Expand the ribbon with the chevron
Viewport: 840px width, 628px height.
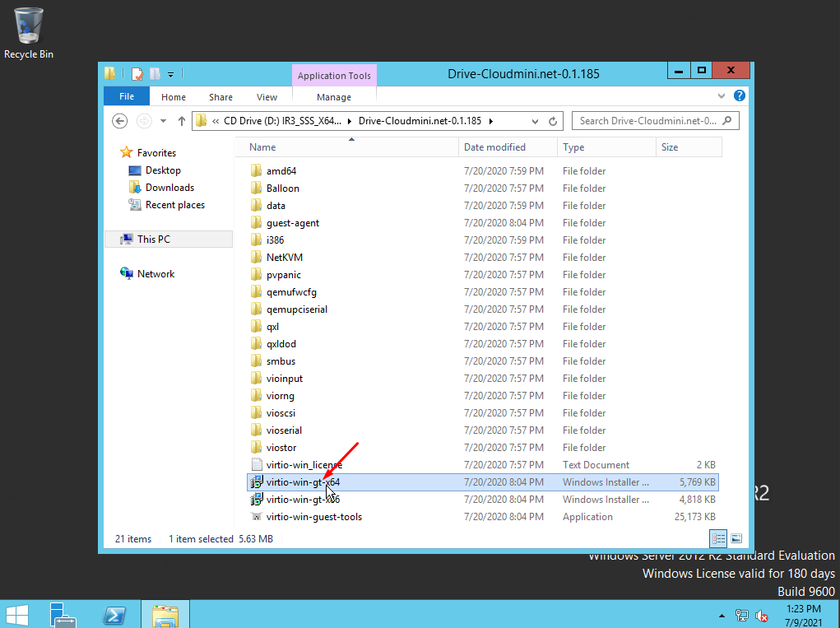tap(721, 96)
